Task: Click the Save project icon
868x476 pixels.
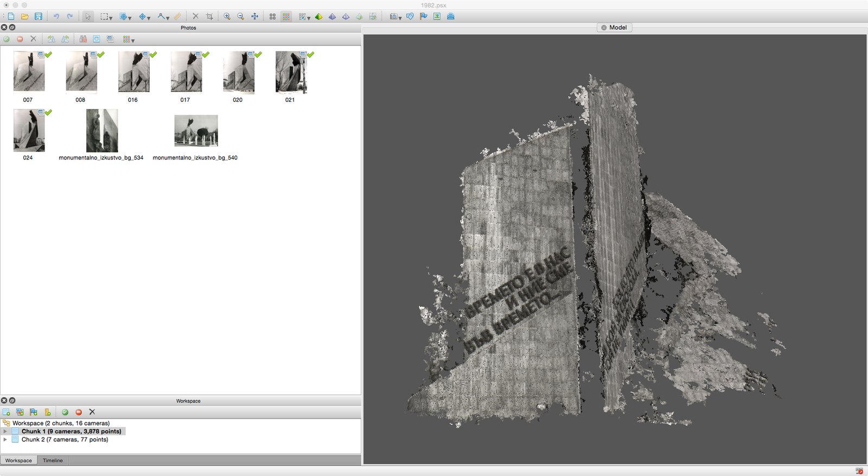Action: [38, 16]
